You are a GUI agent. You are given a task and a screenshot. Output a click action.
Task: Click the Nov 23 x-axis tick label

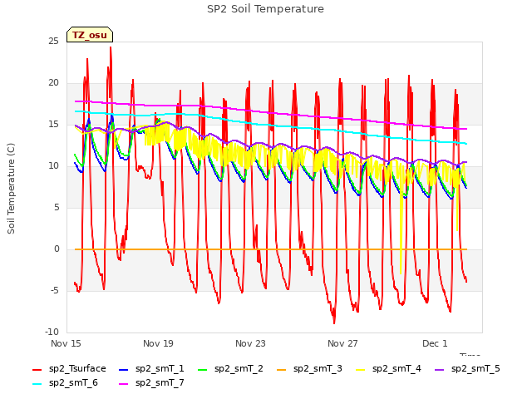click(x=250, y=343)
